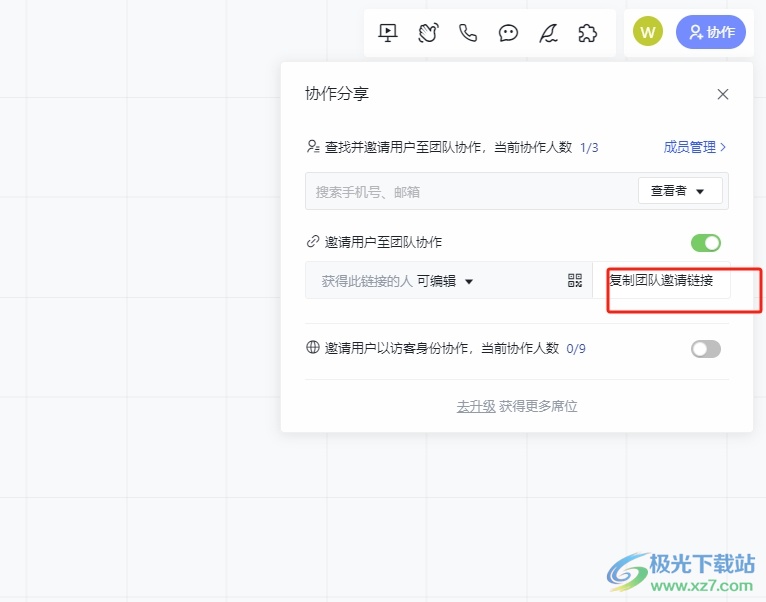Click the globe icon beside guest invite

click(313, 347)
